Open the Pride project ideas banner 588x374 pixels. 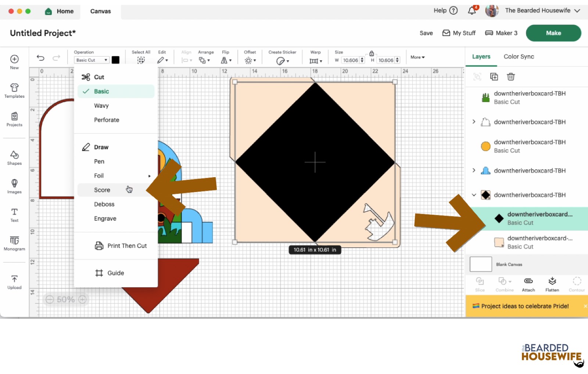(525, 306)
